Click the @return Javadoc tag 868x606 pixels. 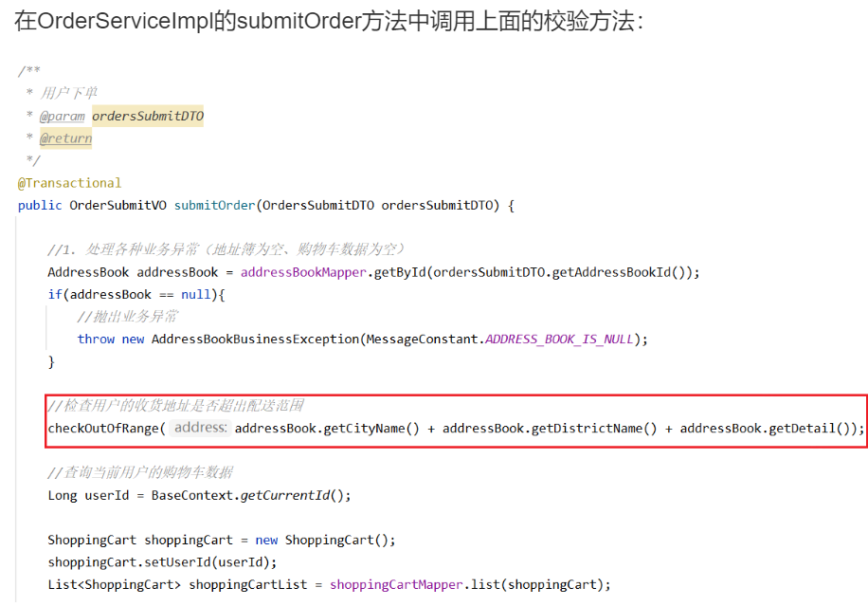pyautogui.click(x=66, y=138)
